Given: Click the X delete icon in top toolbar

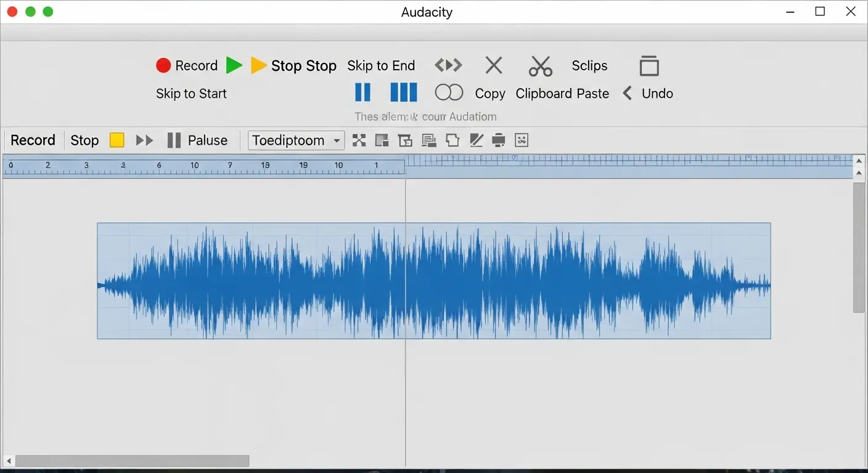Looking at the screenshot, I should pos(494,65).
